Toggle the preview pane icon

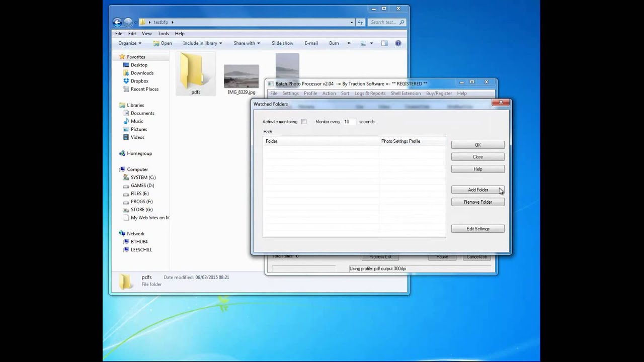pyautogui.click(x=384, y=43)
